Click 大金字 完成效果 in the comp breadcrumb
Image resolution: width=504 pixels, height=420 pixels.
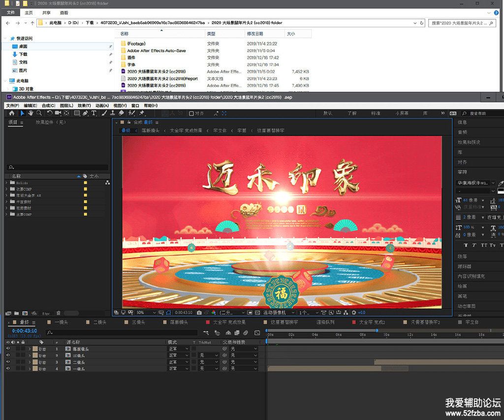186,130
